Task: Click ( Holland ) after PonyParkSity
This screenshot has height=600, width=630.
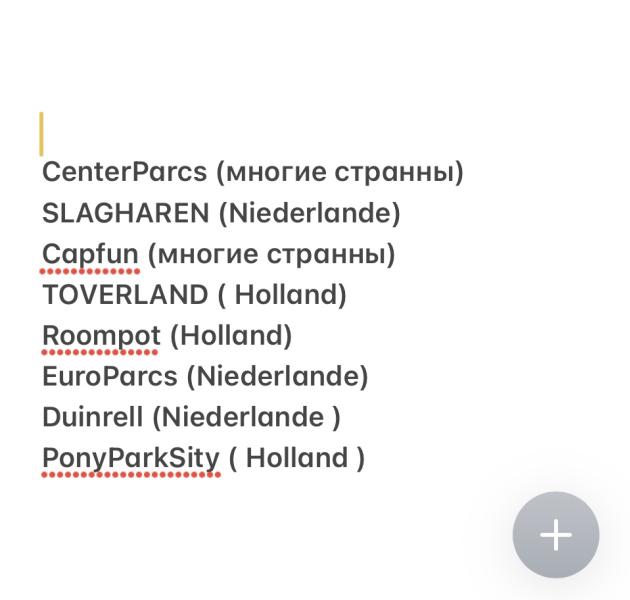Action: click(x=297, y=458)
